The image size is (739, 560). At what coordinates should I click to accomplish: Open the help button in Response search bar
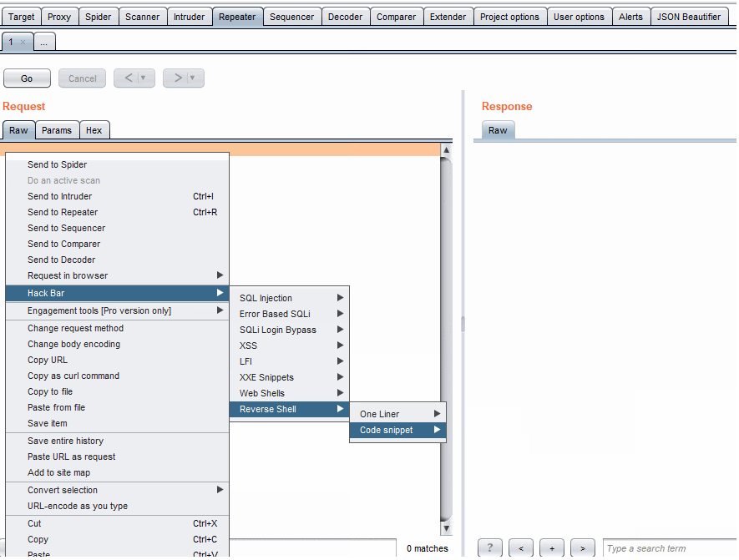click(x=489, y=547)
